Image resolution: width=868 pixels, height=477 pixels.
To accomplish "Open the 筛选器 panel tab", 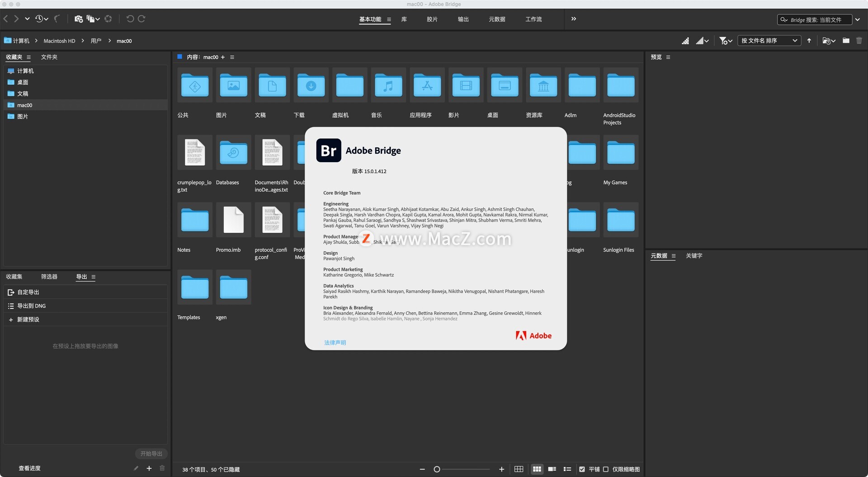I will (49, 277).
